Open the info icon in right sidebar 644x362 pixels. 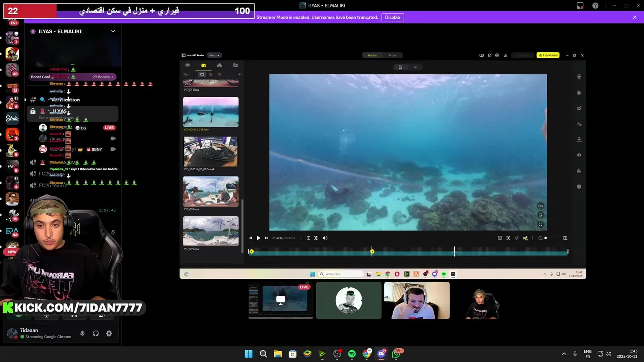(579, 187)
